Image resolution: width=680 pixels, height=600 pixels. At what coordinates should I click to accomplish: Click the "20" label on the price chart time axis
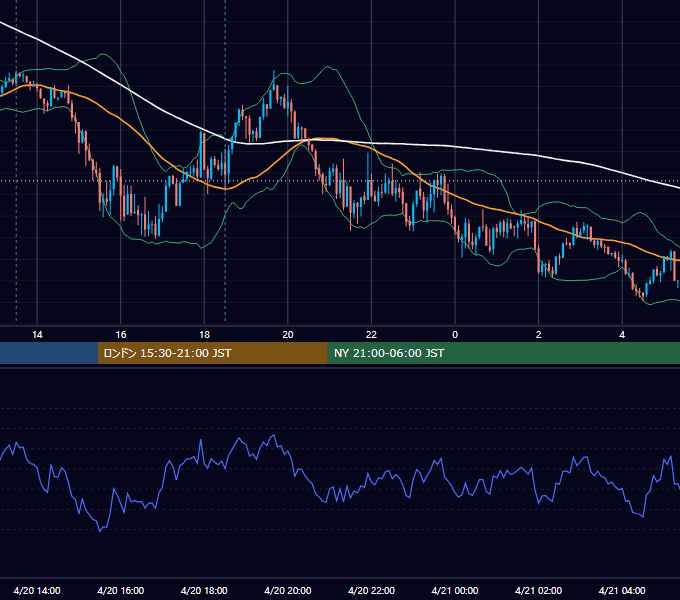(288, 335)
